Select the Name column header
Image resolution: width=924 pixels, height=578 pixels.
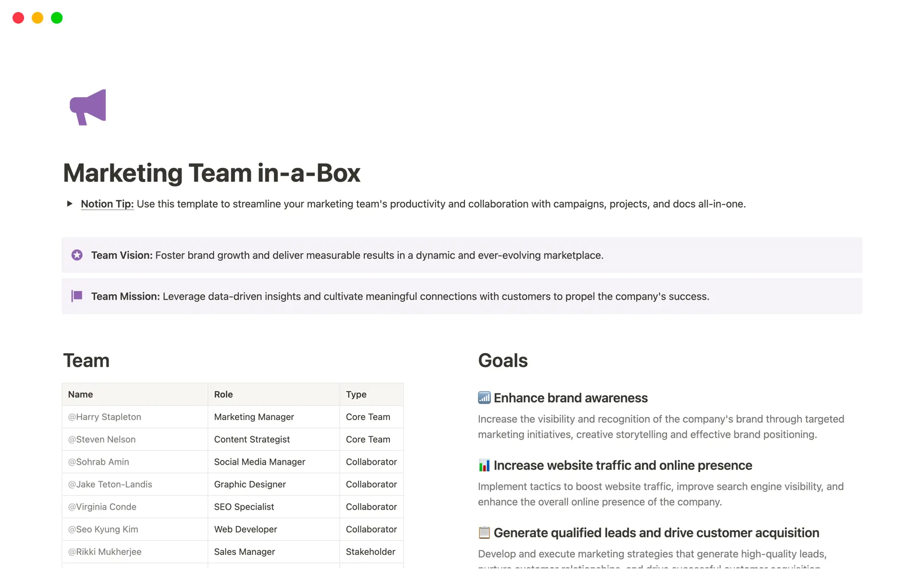[81, 394]
